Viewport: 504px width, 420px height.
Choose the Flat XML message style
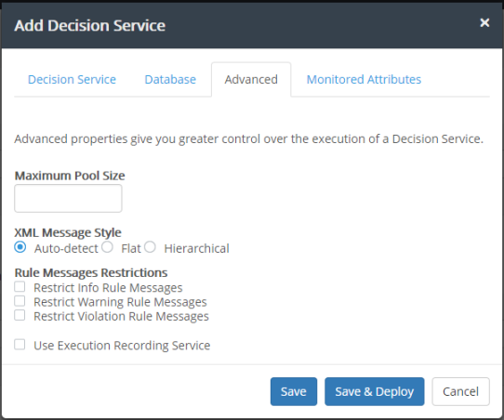click(107, 247)
